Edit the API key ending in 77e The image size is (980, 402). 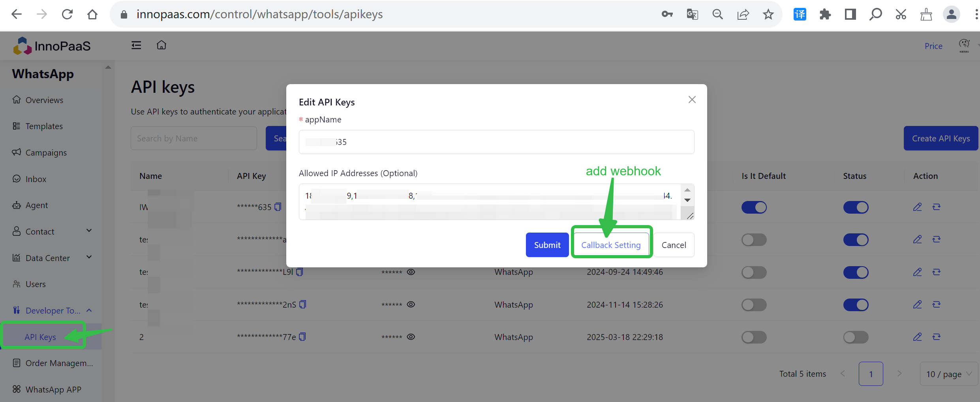tap(917, 337)
